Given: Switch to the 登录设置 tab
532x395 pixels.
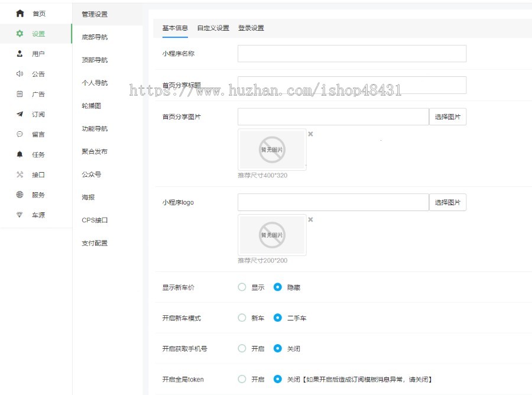Looking at the screenshot, I should tap(251, 28).
